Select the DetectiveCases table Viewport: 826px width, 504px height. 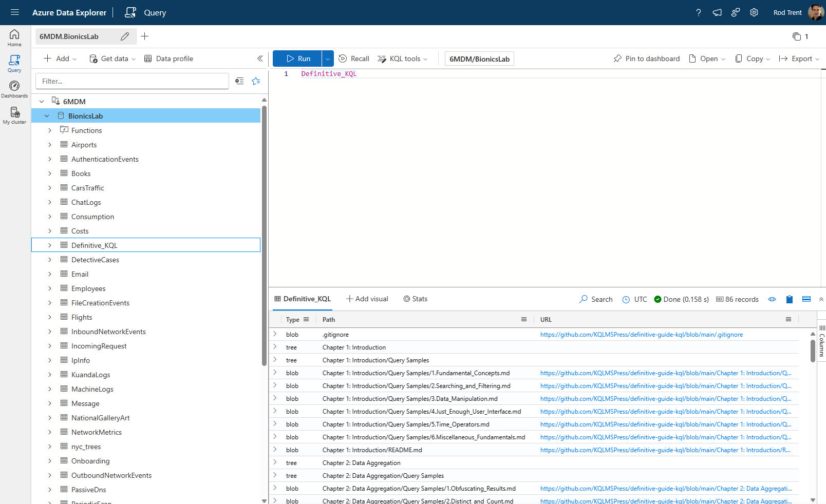pyautogui.click(x=95, y=260)
